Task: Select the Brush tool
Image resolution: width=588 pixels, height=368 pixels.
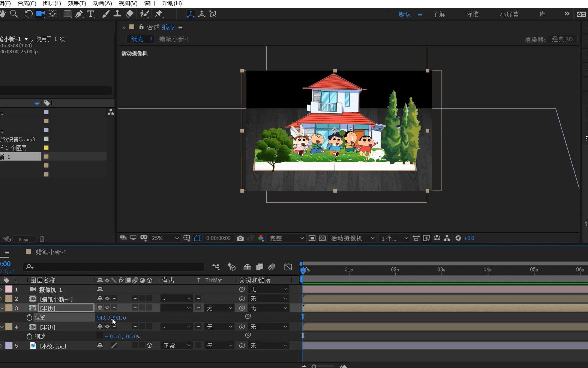Action: point(106,14)
